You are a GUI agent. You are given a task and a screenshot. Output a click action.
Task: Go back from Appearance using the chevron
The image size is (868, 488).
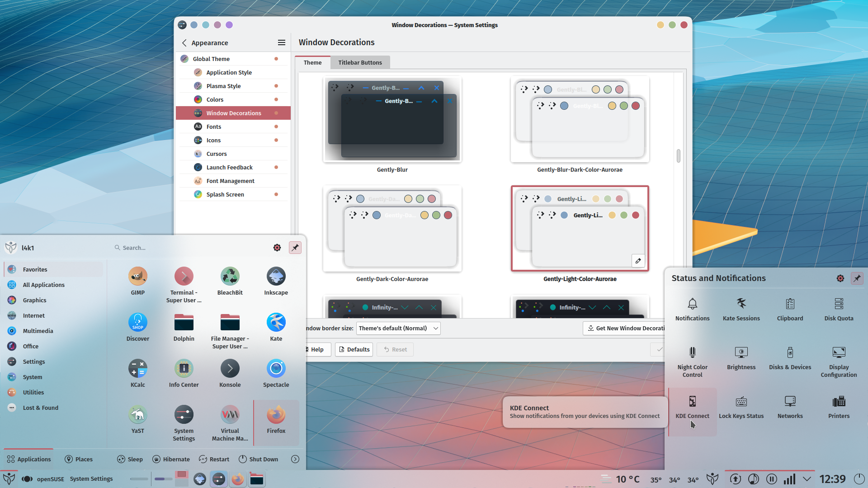[x=184, y=42]
